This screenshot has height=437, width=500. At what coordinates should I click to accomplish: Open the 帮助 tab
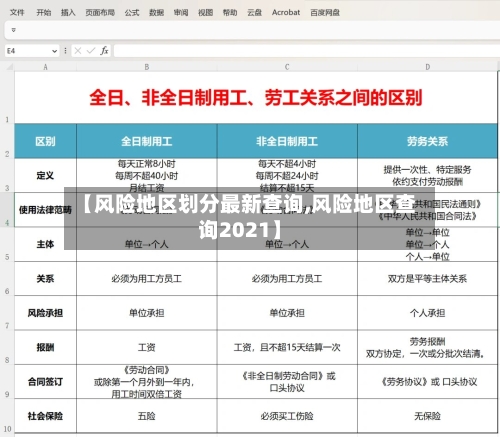point(230,13)
